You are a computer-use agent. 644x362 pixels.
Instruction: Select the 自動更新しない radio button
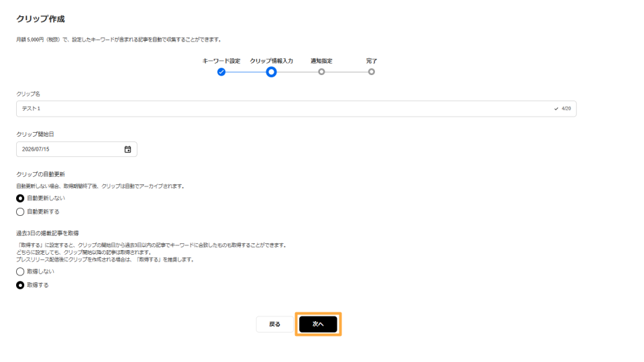[x=20, y=198]
